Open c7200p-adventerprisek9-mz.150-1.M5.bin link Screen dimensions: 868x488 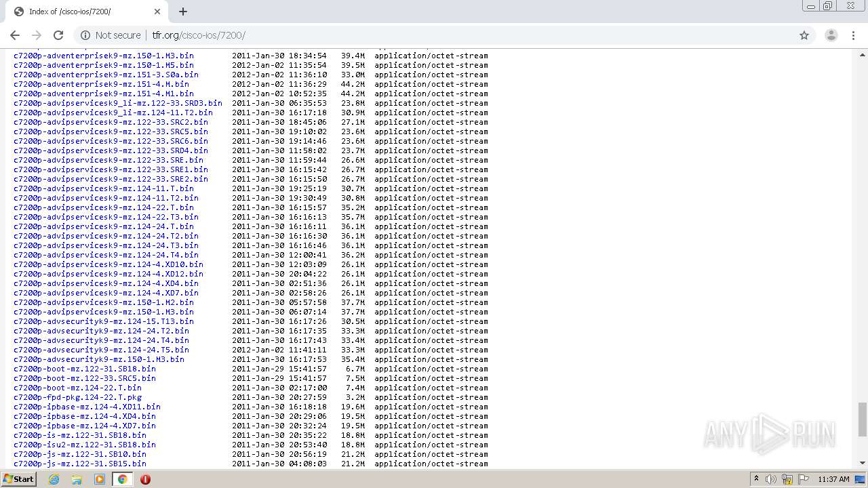[104, 65]
